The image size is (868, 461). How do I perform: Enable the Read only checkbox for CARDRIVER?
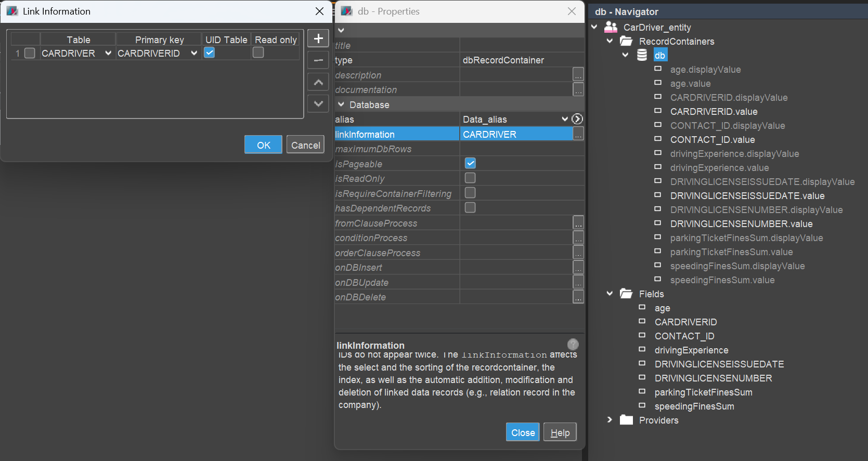coord(258,52)
